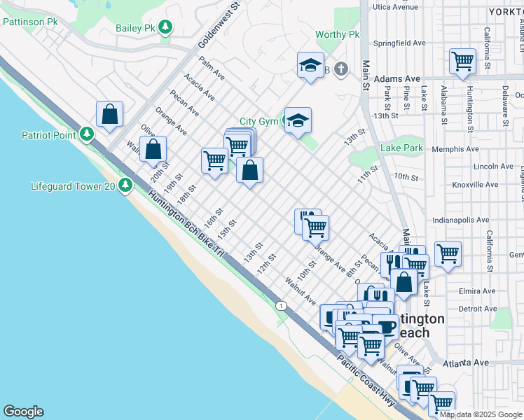The height and width of the screenshot is (420, 524).
Task: Click the church cross icon near Adams Ave
Action: [x=341, y=69]
